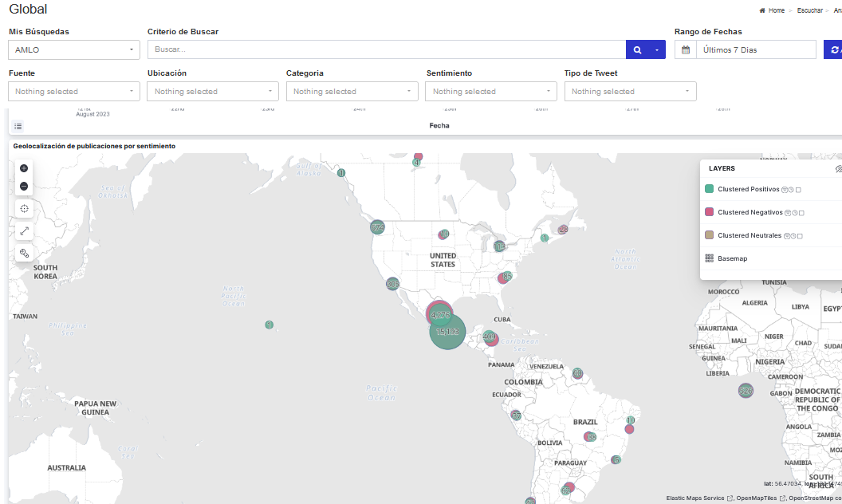Open the Fuente dropdown
Image resolution: width=842 pixels, height=504 pixels.
point(74,92)
